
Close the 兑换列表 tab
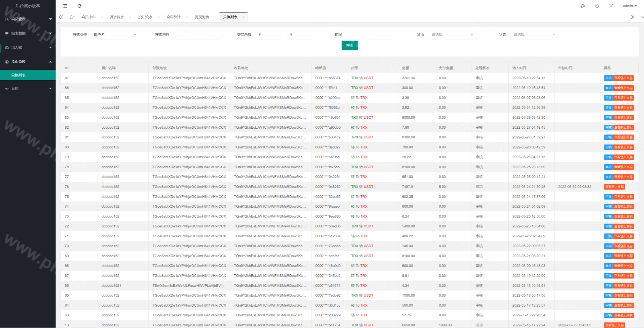tap(243, 17)
